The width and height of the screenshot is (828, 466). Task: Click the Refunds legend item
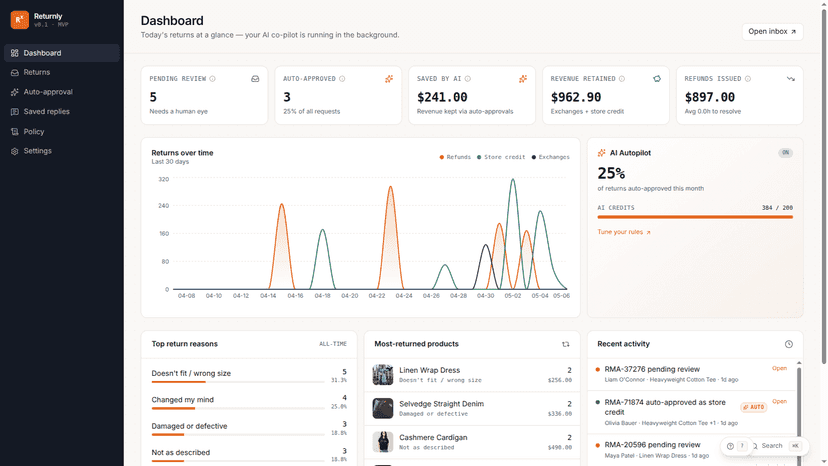(455, 157)
